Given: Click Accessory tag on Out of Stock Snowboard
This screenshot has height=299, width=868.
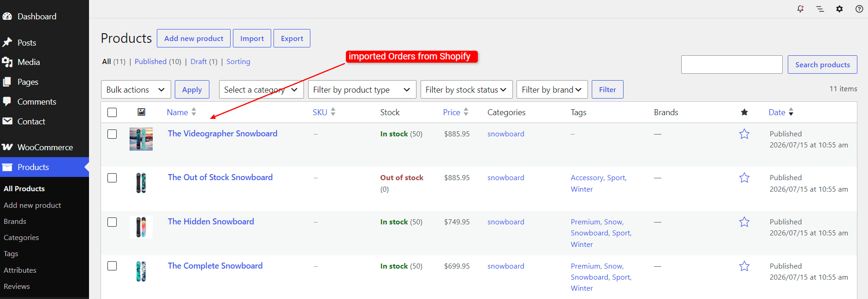Looking at the screenshot, I should [587, 178].
